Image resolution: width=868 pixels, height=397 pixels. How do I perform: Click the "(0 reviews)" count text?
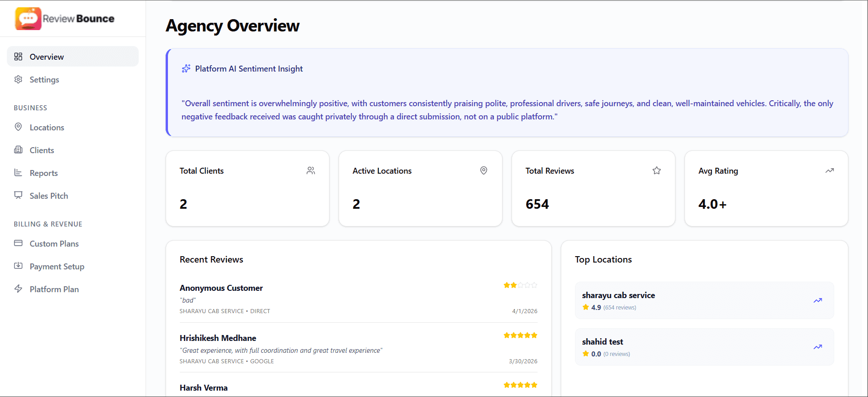(x=617, y=354)
